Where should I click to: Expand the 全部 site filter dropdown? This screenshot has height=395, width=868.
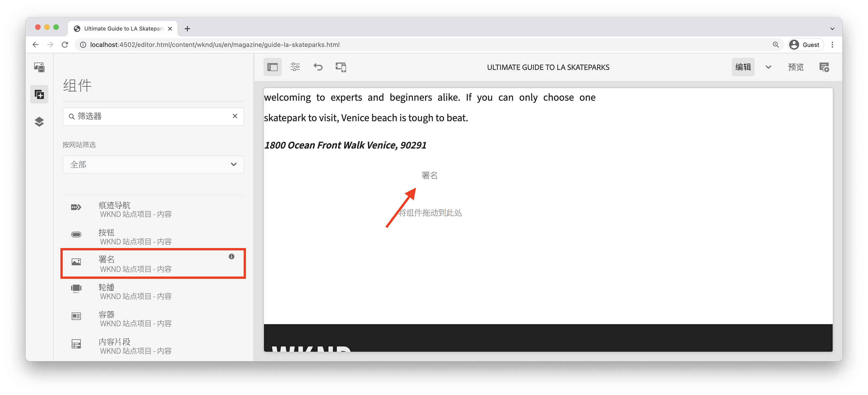153,164
